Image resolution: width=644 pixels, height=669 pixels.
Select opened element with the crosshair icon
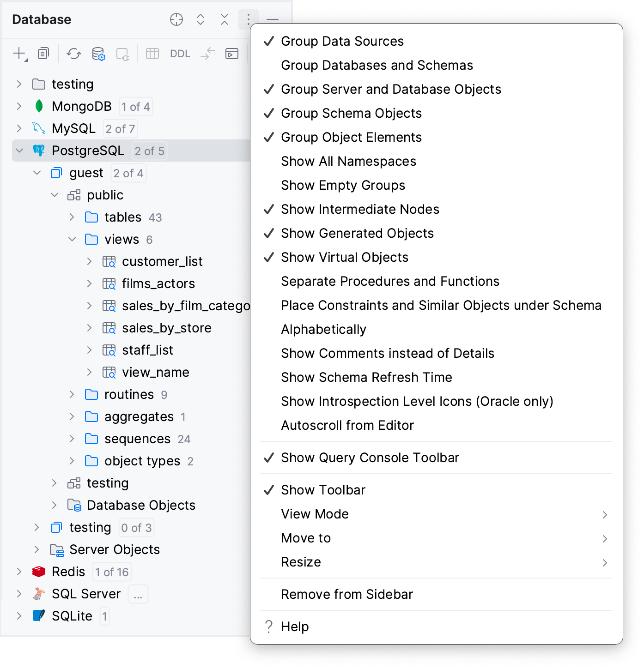176,20
